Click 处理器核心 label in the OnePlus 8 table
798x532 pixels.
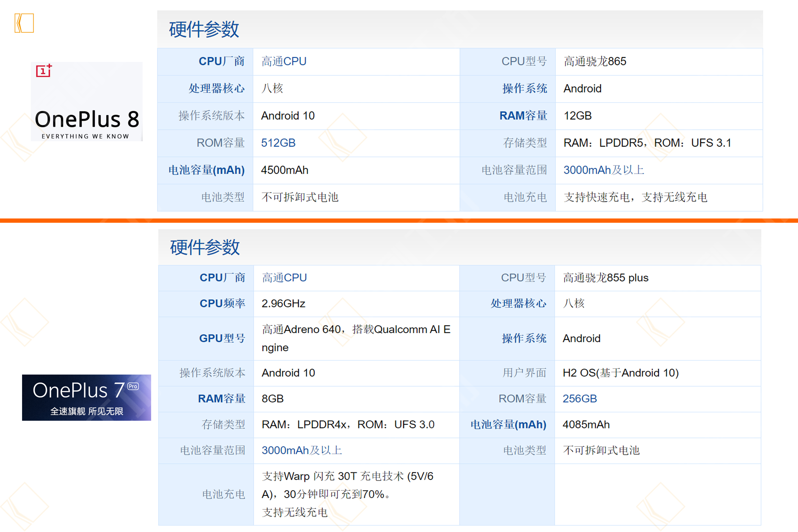217,89
